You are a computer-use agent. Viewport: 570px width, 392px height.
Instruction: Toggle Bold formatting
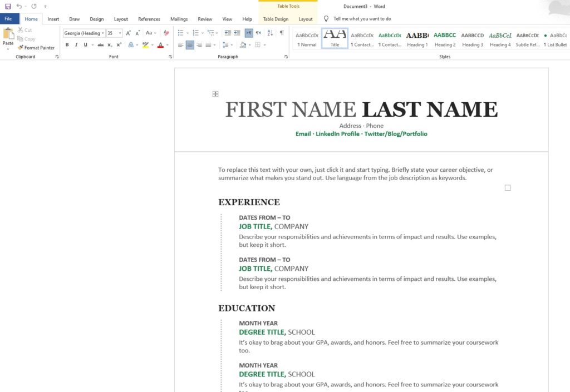coord(67,45)
